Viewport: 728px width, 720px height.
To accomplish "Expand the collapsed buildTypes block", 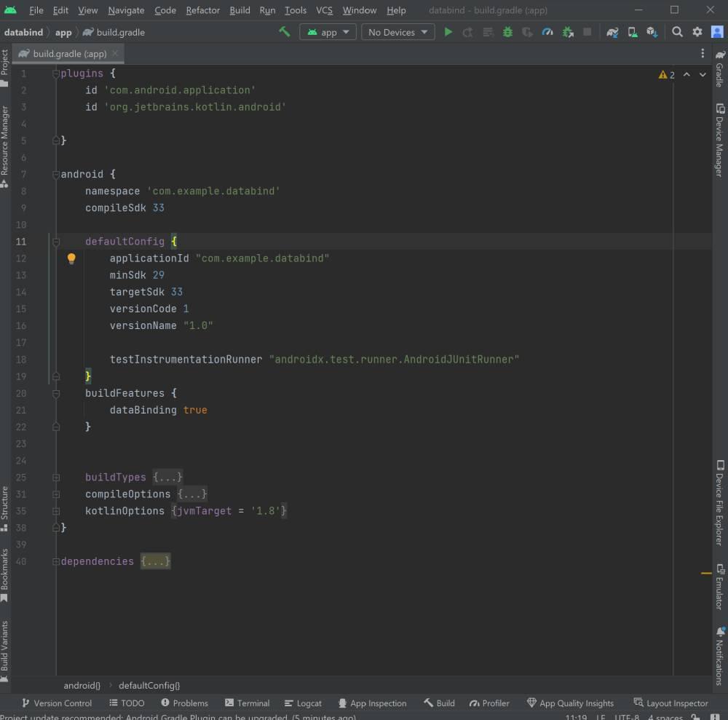I will (x=56, y=477).
